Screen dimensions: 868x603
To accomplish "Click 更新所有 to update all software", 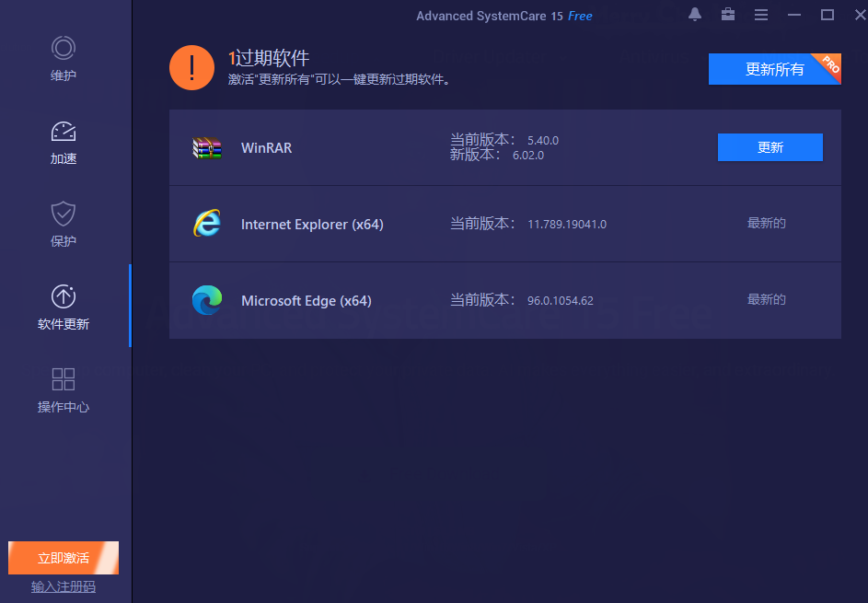I will click(774, 69).
